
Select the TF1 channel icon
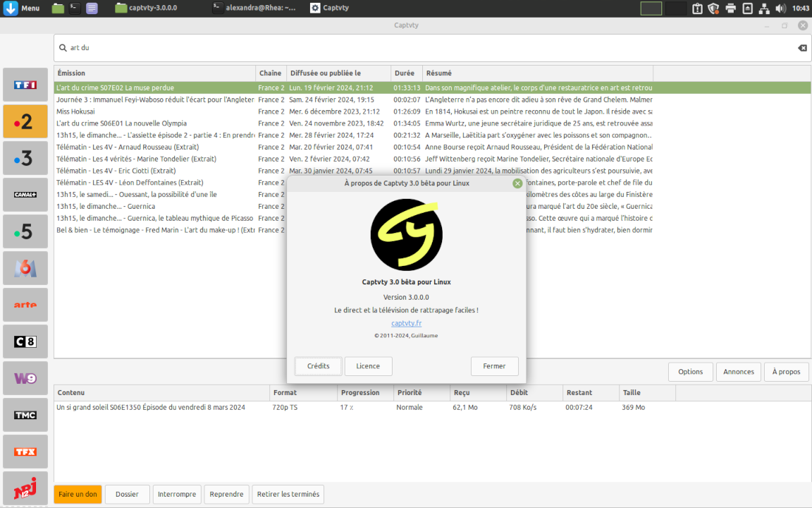coord(25,85)
